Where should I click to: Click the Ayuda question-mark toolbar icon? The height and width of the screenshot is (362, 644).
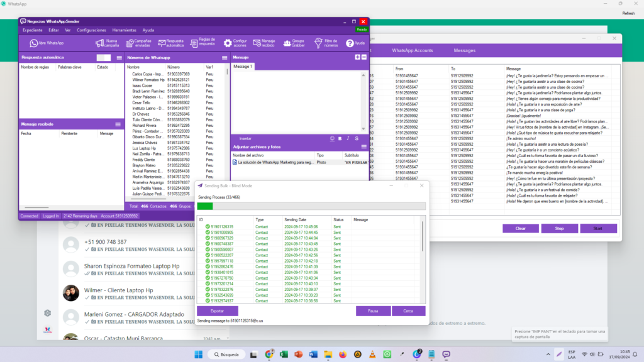[355, 43]
